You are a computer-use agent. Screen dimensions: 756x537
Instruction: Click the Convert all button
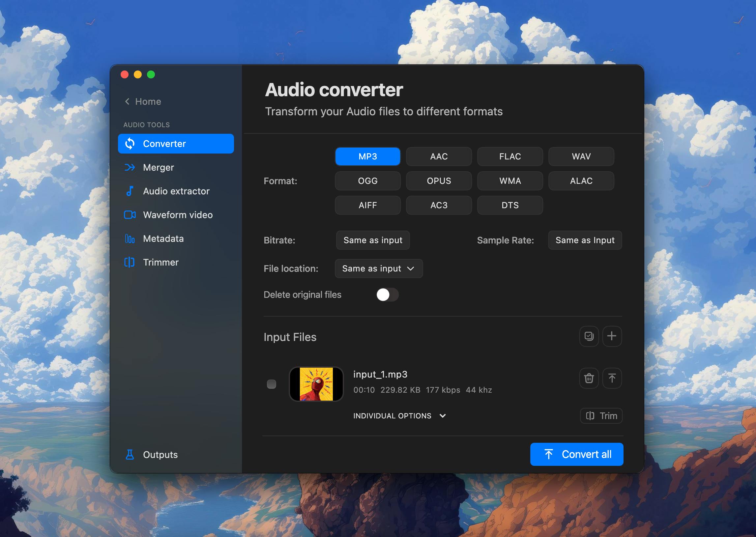576,454
